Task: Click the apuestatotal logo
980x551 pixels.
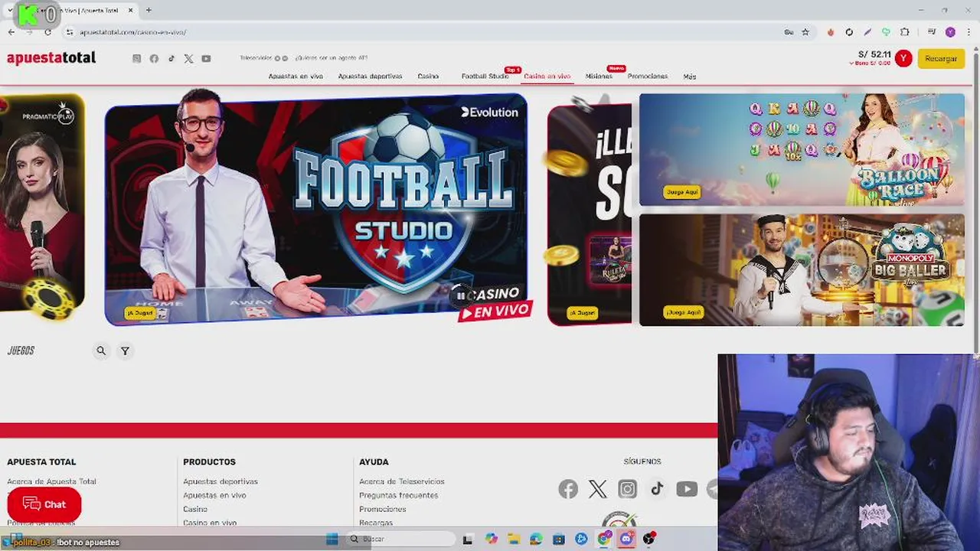Action: (51, 58)
